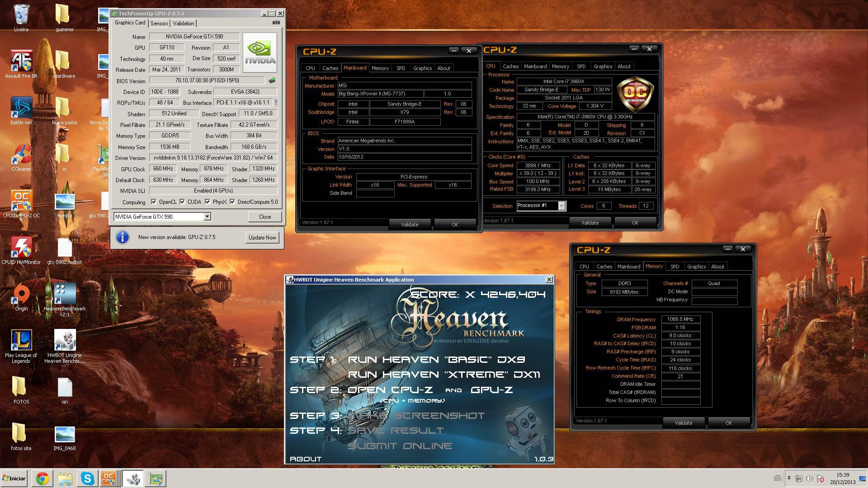Click SAVE RESULT in Heaven app

click(395, 431)
